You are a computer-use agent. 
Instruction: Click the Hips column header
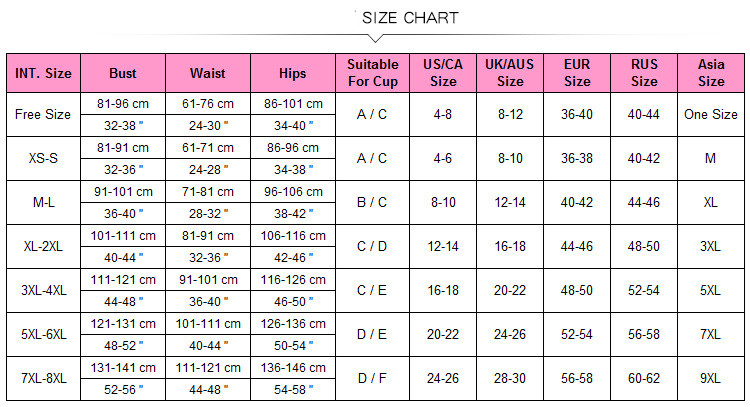coord(293,73)
